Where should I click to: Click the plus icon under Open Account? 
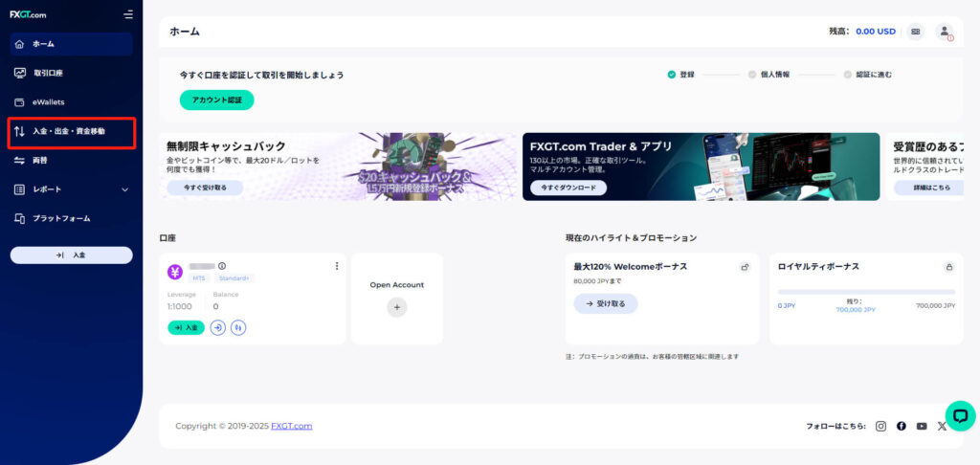(x=397, y=307)
